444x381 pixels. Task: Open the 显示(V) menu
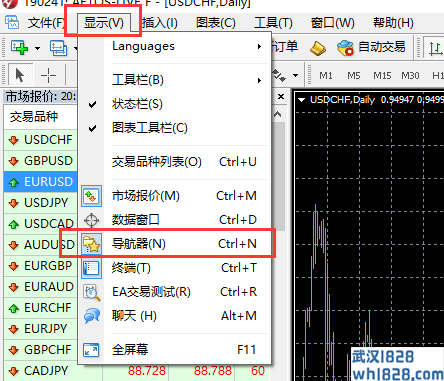[x=104, y=23]
